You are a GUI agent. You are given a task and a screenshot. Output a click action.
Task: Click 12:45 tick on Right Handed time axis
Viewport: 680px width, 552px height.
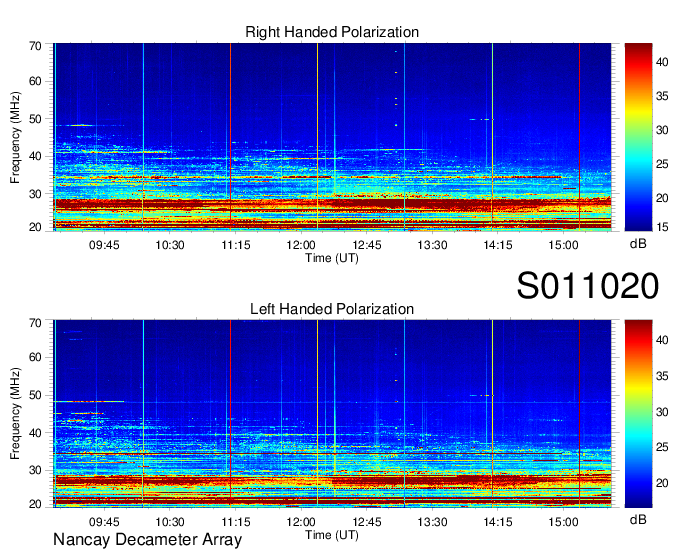pos(366,245)
